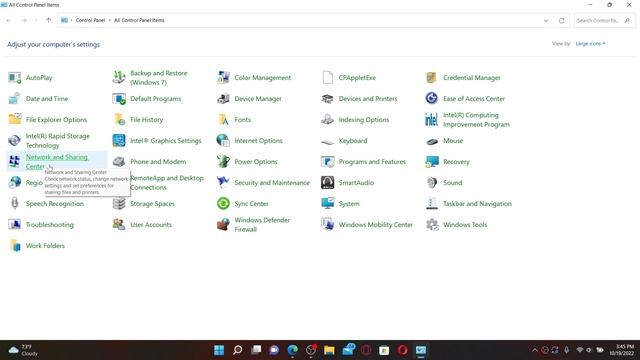Open the weather widget on taskbar
The image size is (640, 360).
[x=24, y=350]
